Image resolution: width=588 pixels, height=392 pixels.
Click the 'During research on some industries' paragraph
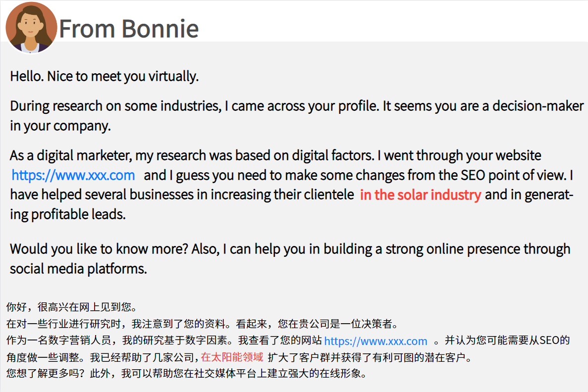pyautogui.click(x=297, y=116)
